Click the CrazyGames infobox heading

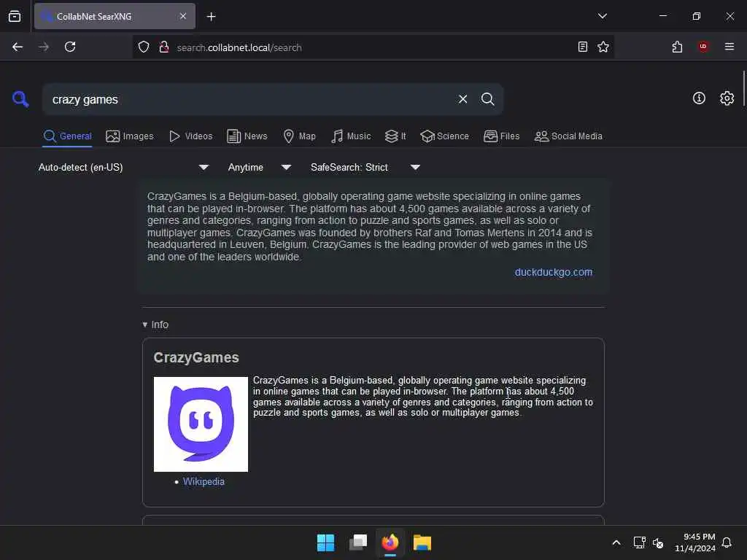pos(196,357)
